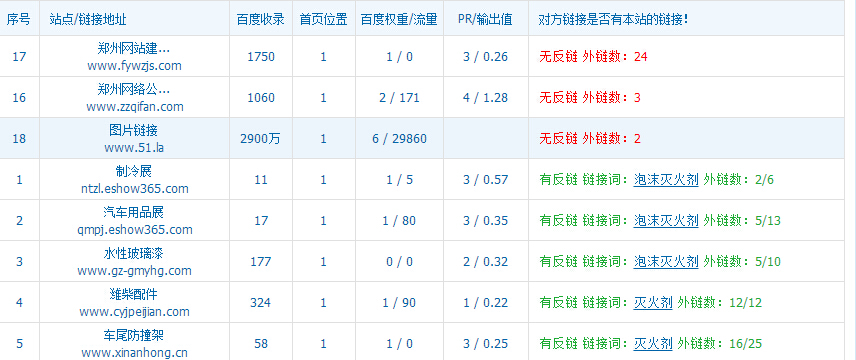Open the www.fywzjs.com link
Screen dimensions: 856x360
click(134, 66)
